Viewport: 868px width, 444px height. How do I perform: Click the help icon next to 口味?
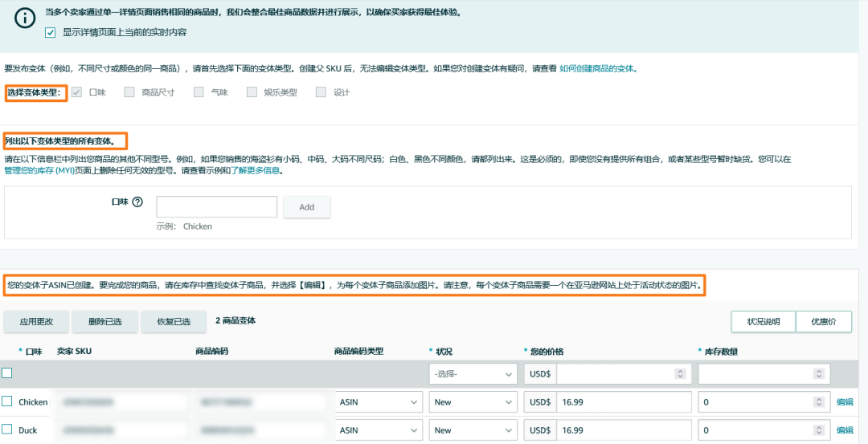click(x=137, y=202)
